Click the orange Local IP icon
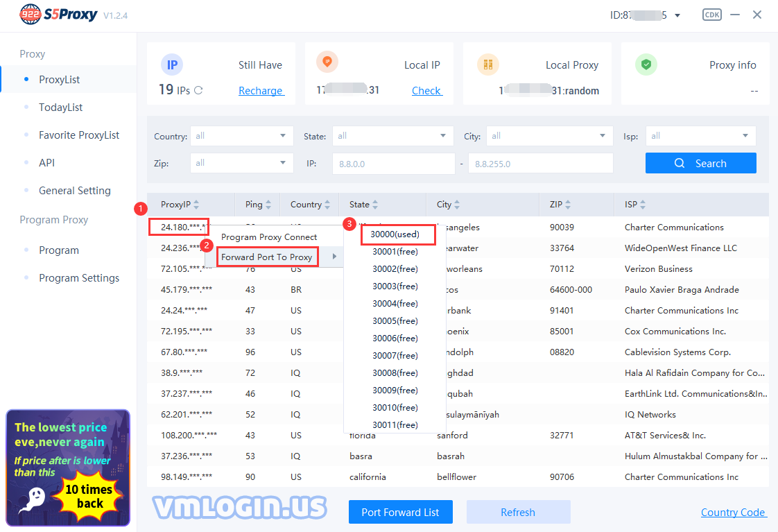Viewport: 778px width, 532px height. (x=327, y=61)
